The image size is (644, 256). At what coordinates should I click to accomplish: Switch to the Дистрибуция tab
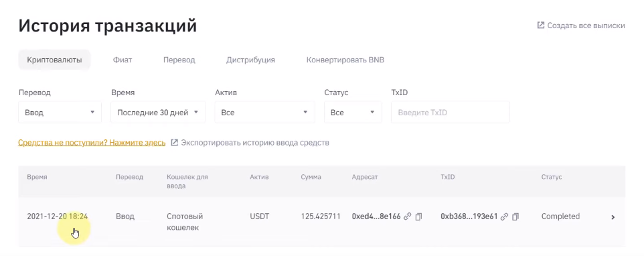250,60
